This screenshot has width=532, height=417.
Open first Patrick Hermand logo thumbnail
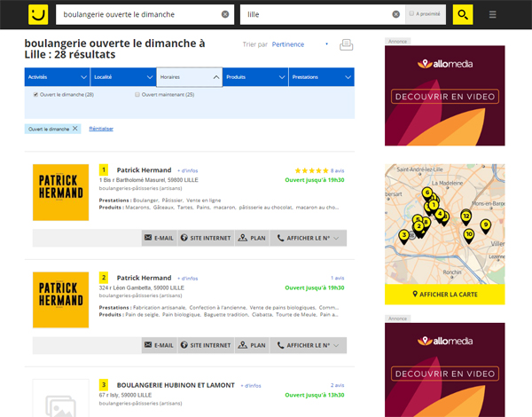pos(60,193)
